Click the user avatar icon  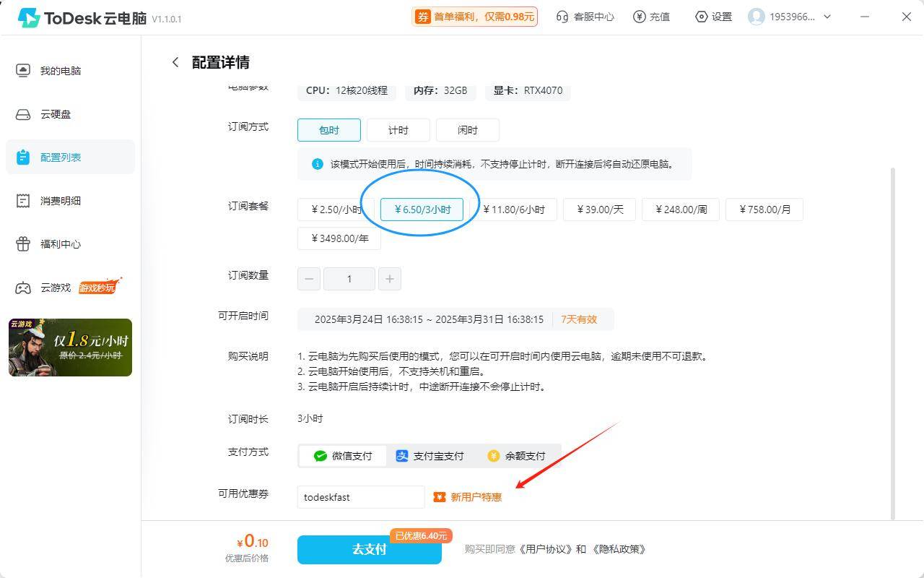[x=756, y=17]
